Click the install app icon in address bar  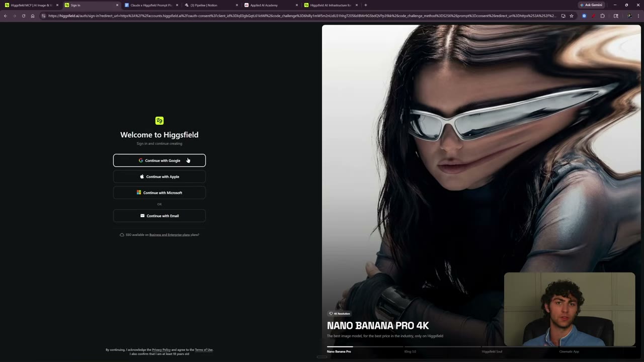point(563,16)
